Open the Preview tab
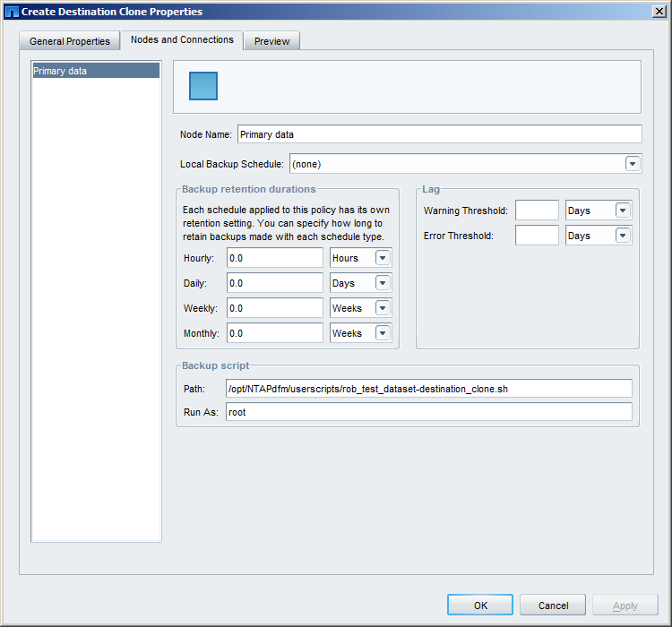 tap(271, 41)
